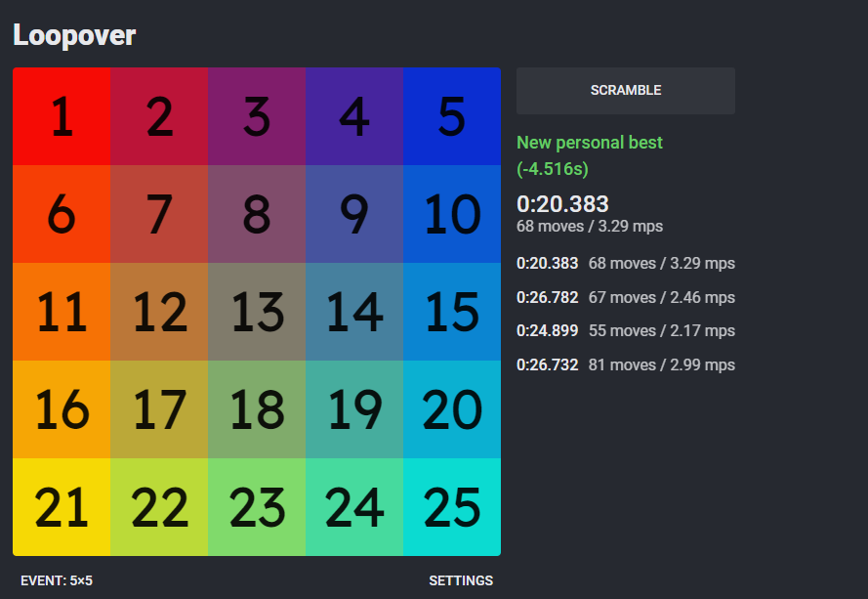Click tile number 16

coord(62,409)
